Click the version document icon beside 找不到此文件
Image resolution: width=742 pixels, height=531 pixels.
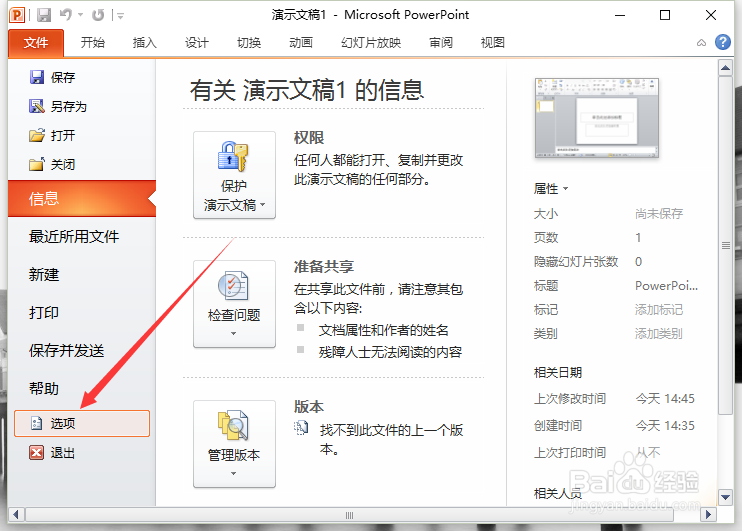pyautogui.click(x=301, y=428)
